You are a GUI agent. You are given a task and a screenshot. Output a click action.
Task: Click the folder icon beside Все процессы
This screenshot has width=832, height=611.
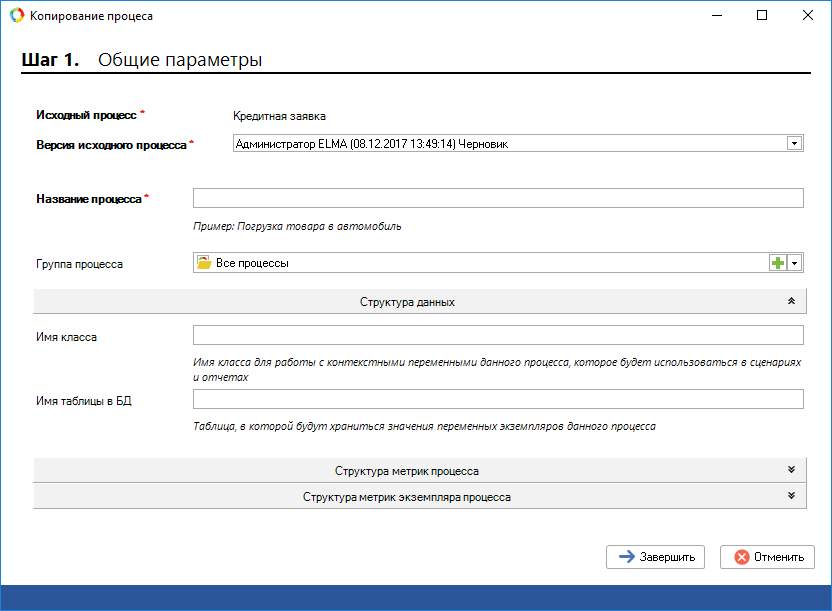coord(205,263)
